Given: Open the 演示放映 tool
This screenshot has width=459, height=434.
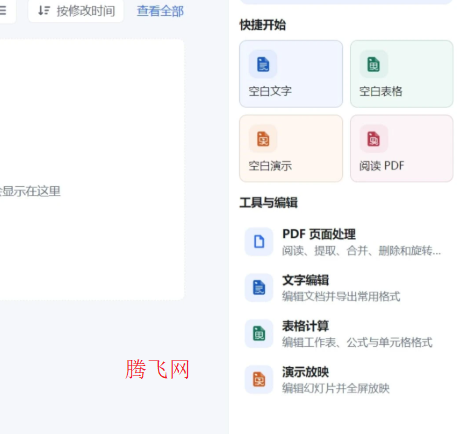Looking at the screenshot, I should [x=346, y=380].
